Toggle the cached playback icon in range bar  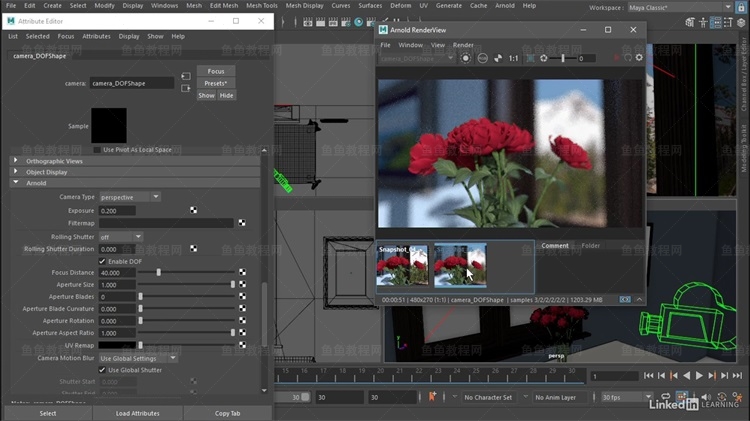point(682,397)
